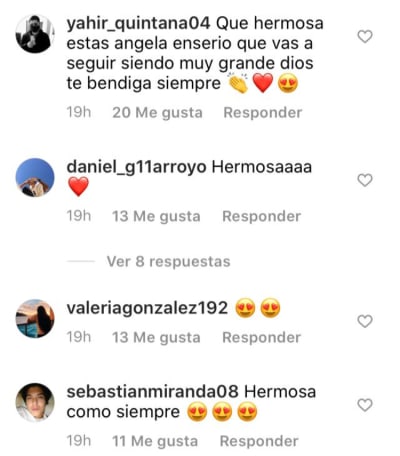
Task: Like valeriagonzalez192's comment via heart
Action: pyautogui.click(x=365, y=321)
